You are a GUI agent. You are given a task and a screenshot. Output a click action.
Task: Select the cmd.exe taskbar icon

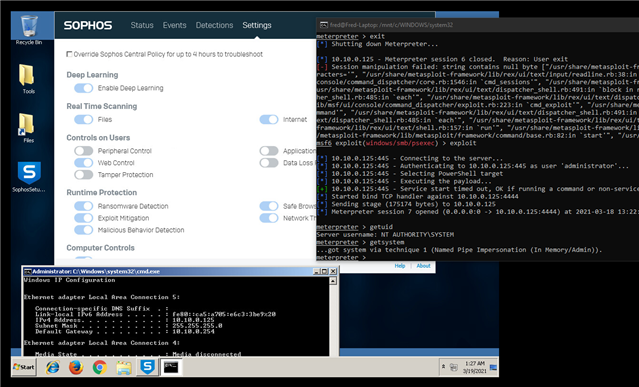(x=171, y=367)
